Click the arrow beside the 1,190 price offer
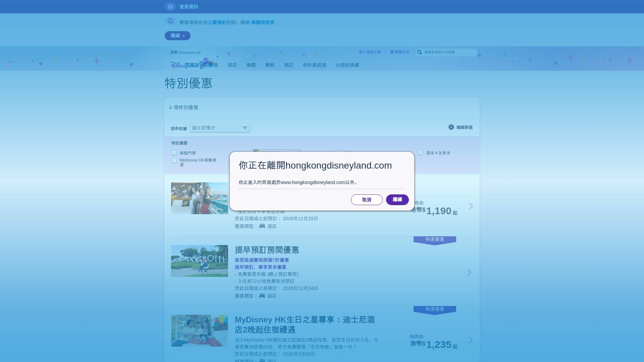The image size is (644, 362). pyautogui.click(x=471, y=206)
